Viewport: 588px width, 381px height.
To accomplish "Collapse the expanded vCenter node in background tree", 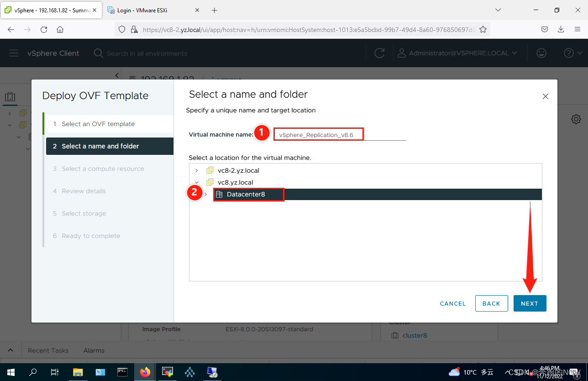I will pos(10,125).
